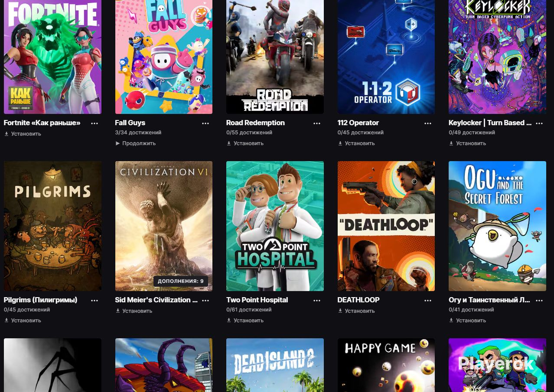The width and height of the screenshot is (554, 392).
Task: Select the Keylocker cover art
Action: pos(497,57)
